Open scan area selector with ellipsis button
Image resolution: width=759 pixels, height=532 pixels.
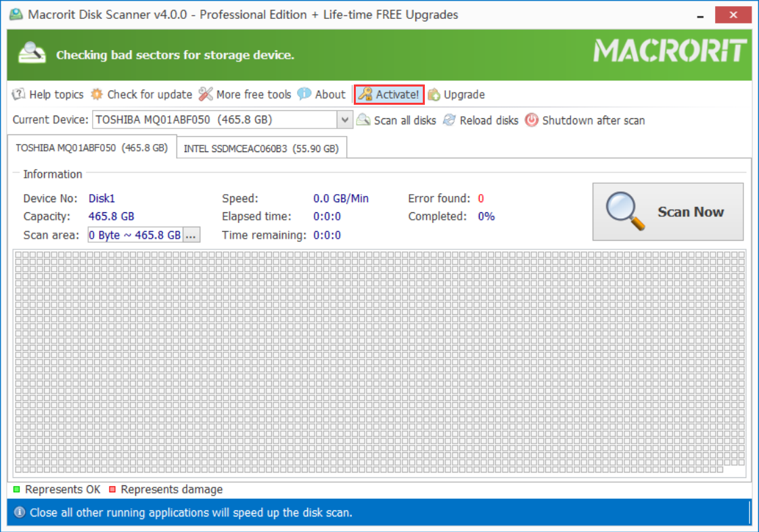(x=191, y=235)
